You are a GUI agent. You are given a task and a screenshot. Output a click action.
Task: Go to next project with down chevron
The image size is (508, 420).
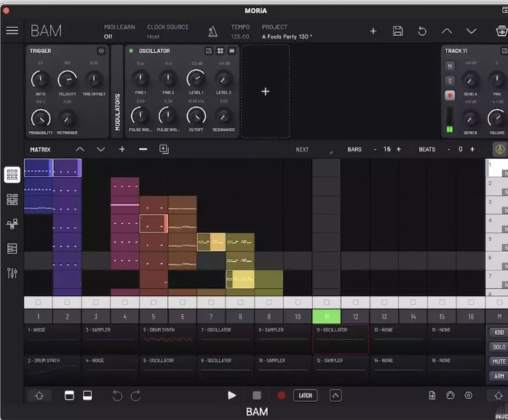coord(472,31)
